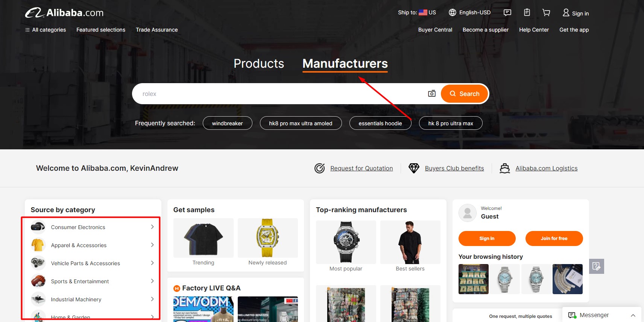Screen dimensions: 644x322
Task: Open the Trade Assurance menu item
Action: (x=156, y=30)
